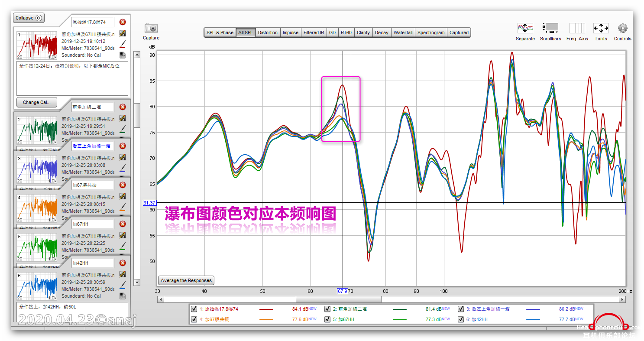Select measurement 6 blue thumbnail
The width and height of the screenshot is (644, 341).
pos(37,286)
